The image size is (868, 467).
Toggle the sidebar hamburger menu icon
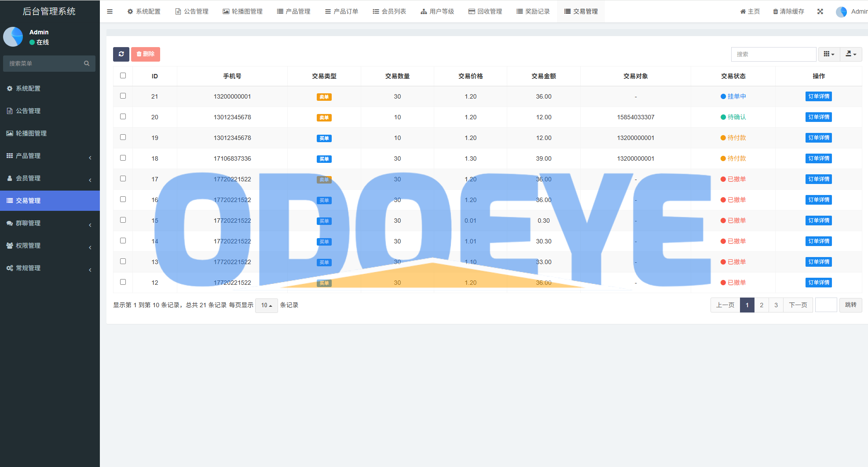[x=110, y=11]
